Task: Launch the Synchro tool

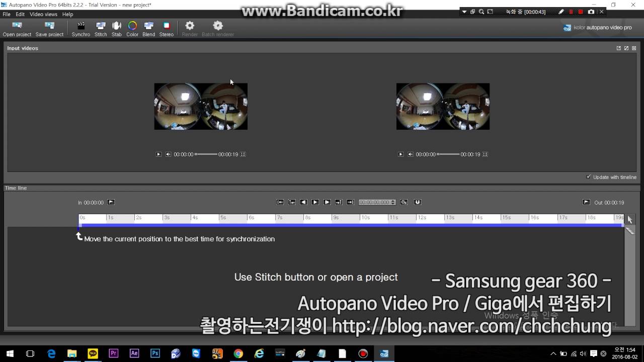Action: click(80, 29)
